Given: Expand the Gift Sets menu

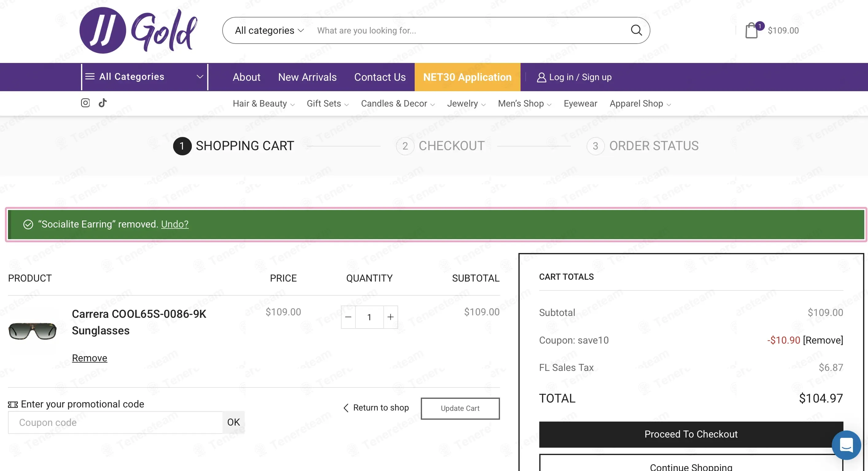Looking at the screenshot, I should (327, 103).
